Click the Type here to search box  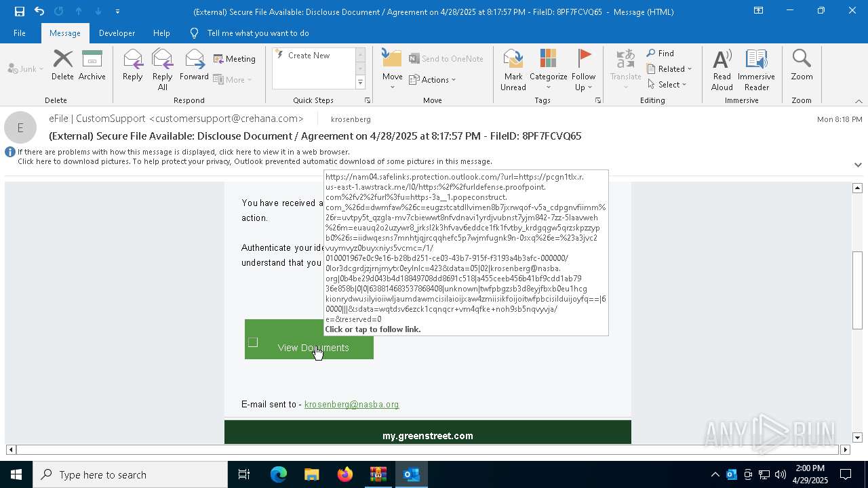coord(130,474)
